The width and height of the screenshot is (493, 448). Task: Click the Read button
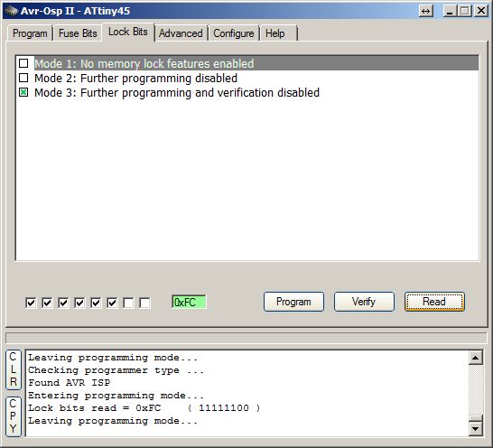point(434,302)
